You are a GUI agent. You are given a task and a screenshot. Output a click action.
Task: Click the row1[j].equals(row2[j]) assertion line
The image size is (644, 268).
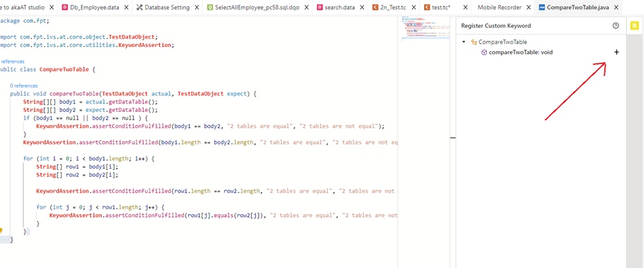click(223, 216)
